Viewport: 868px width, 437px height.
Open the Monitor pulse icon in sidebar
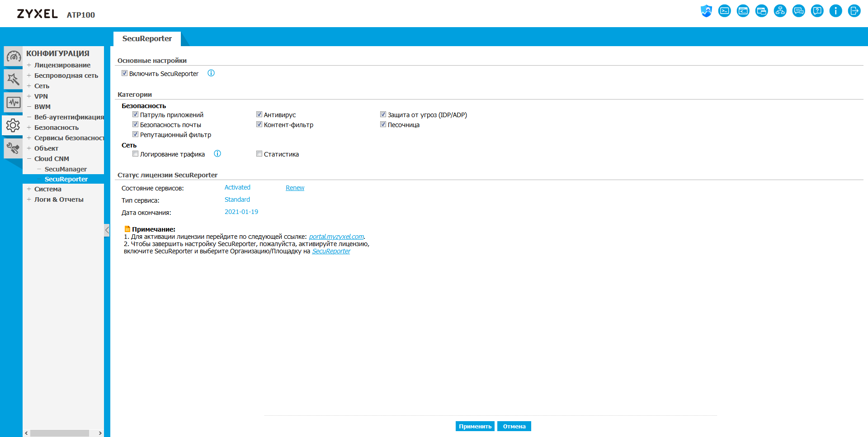pyautogui.click(x=13, y=102)
